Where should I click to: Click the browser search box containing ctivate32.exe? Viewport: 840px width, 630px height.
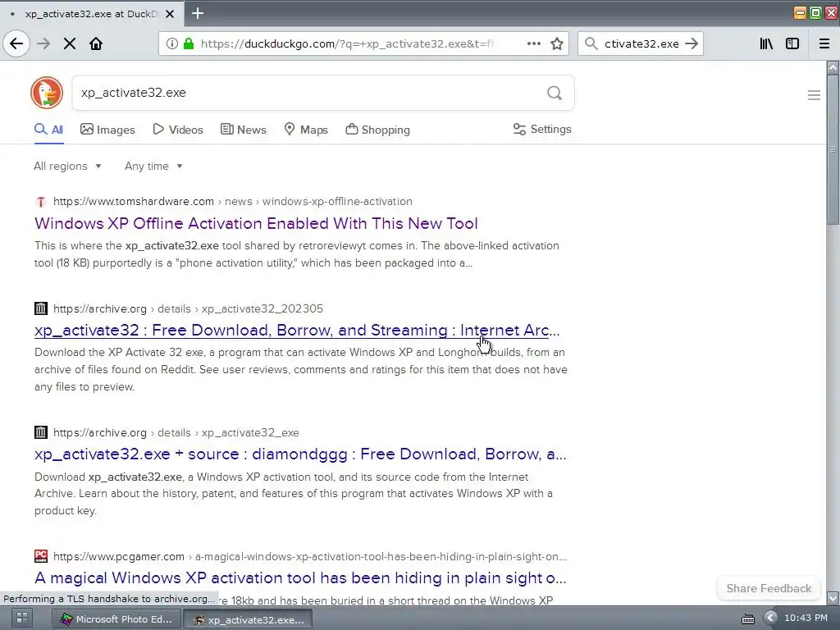(x=641, y=43)
